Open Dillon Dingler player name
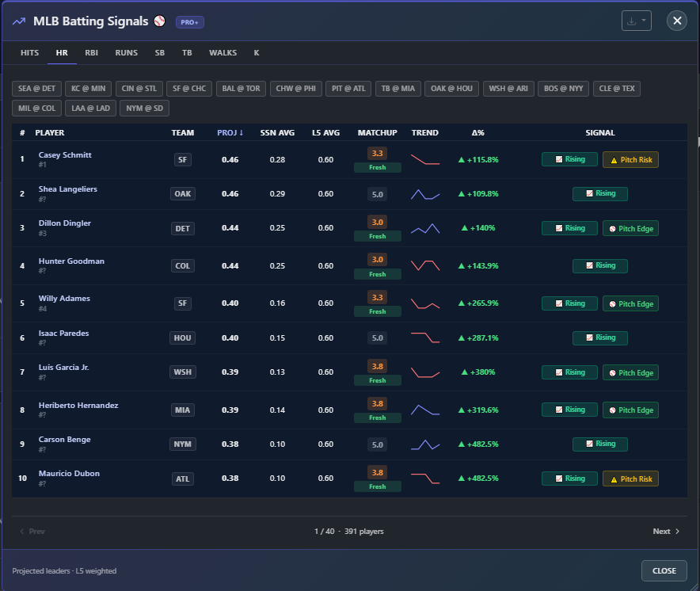The height and width of the screenshot is (591, 700). [65, 223]
